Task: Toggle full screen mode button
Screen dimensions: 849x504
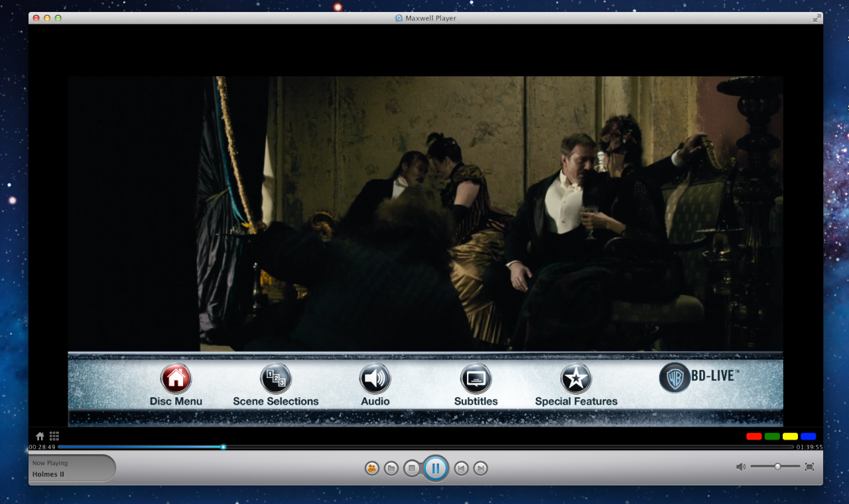Action: (809, 467)
